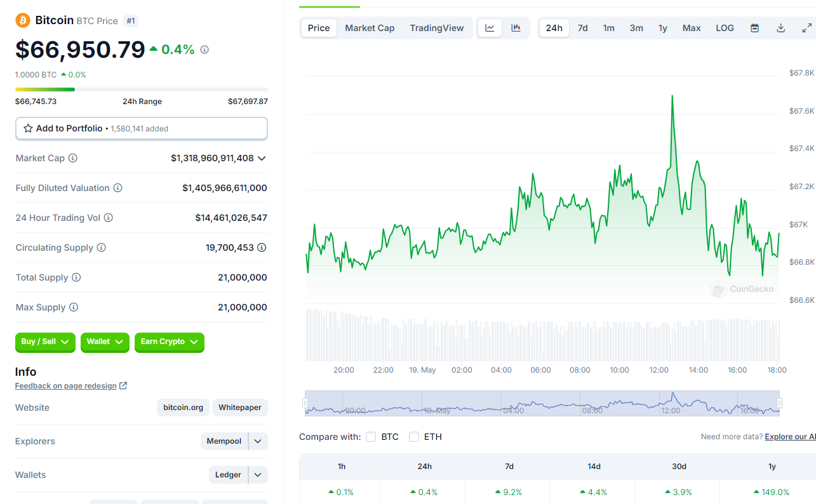Image resolution: width=816 pixels, height=504 pixels.
Task: Switch to the TradingView tab
Action: coord(437,28)
